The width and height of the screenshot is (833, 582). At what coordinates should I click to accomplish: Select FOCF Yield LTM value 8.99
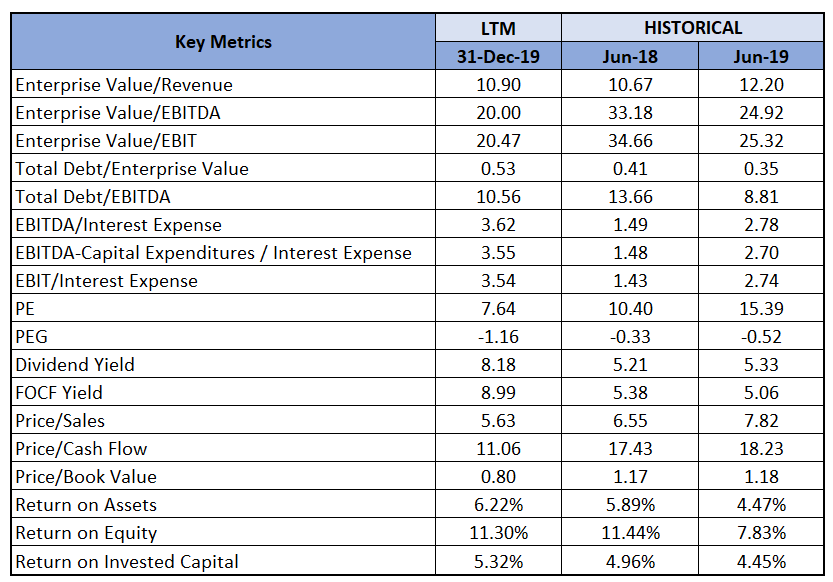pyautogui.click(x=498, y=393)
